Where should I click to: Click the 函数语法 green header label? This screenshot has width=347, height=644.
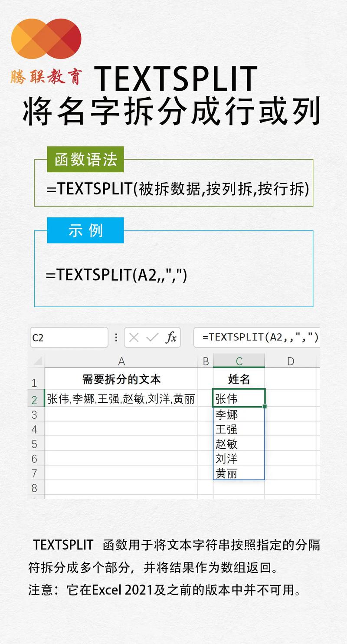coord(85,159)
